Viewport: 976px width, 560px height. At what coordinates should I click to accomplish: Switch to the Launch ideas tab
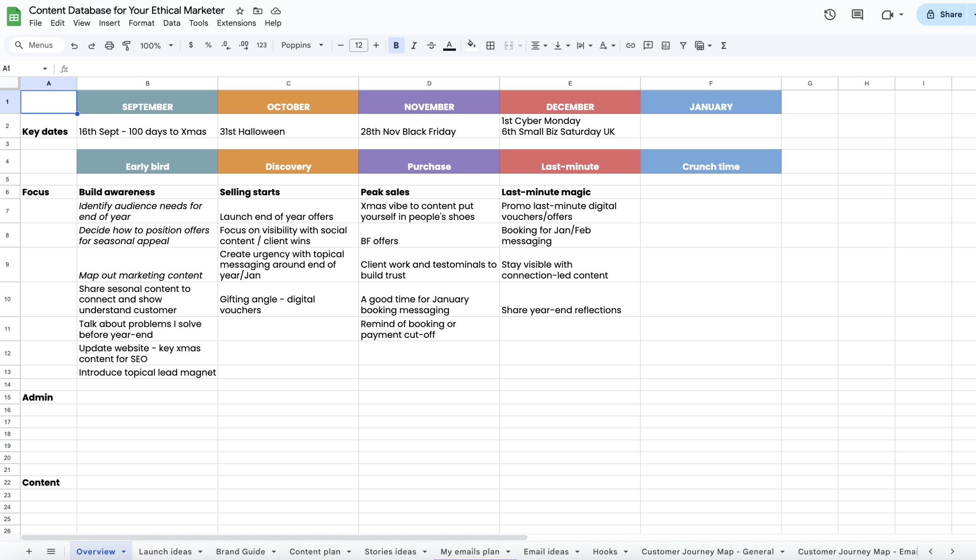[165, 552]
